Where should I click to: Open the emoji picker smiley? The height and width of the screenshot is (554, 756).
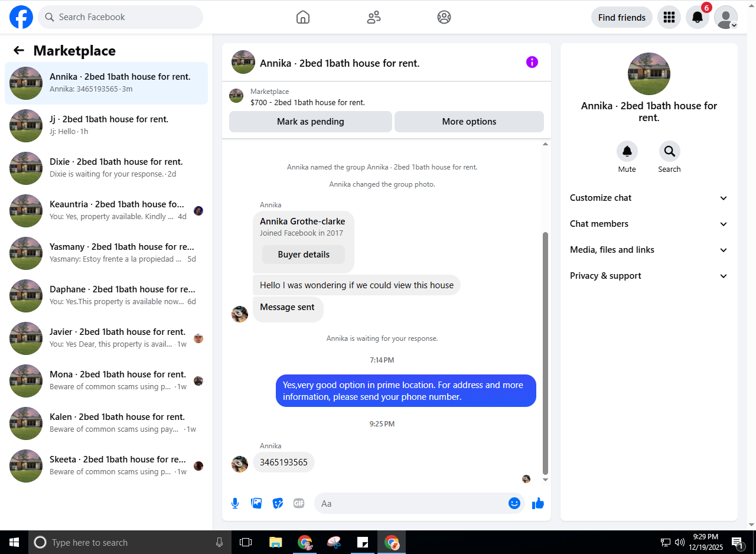[x=514, y=503]
